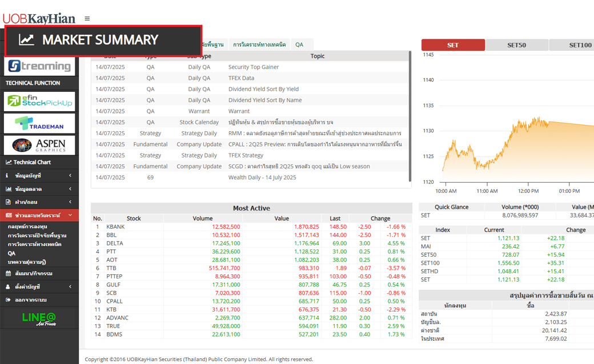Log out via ออกจากระบบ
The image size is (594, 364).
(x=39, y=300)
